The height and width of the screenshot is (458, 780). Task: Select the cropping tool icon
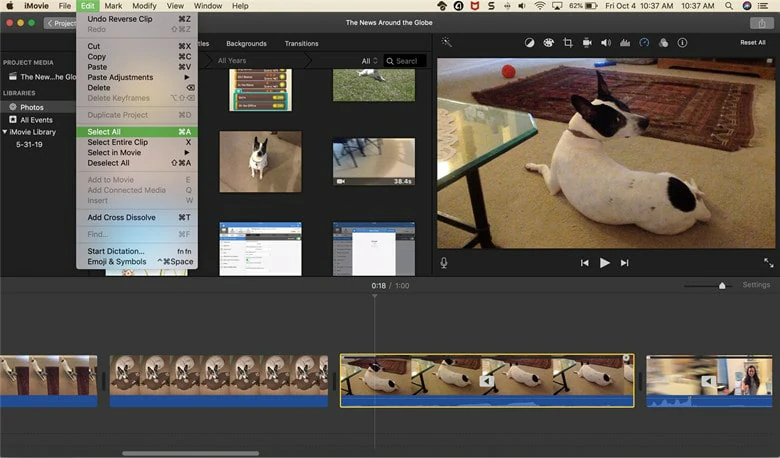pyautogui.click(x=568, y=43)
